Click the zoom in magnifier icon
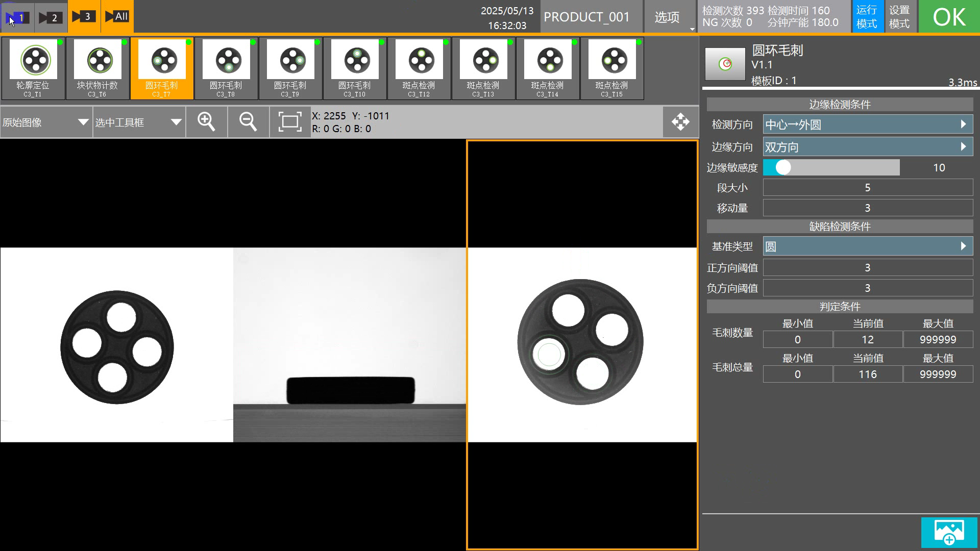 (x=206, y=122)
